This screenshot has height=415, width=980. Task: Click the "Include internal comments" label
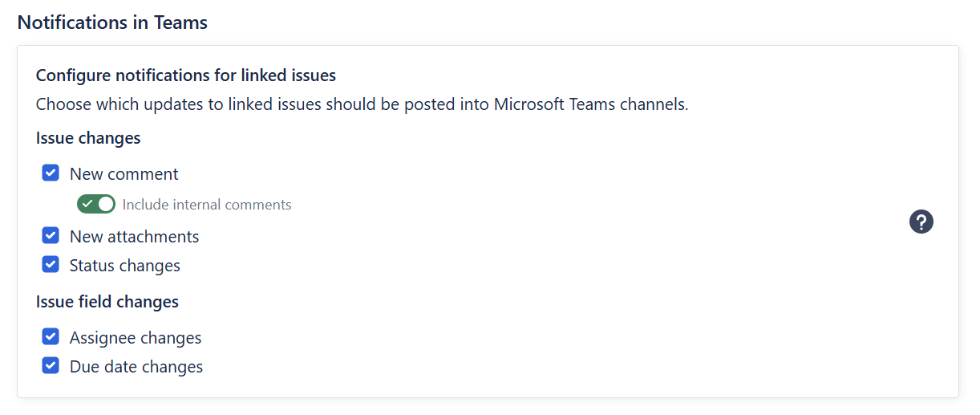coord(206,205)
